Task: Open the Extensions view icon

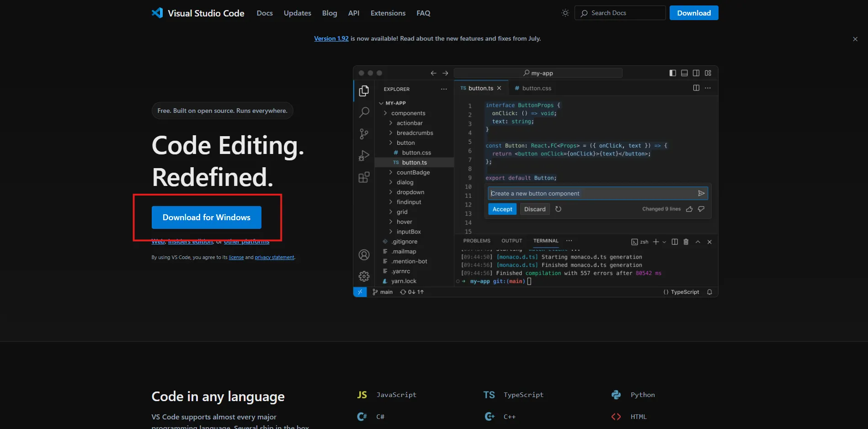Action: click(363, 177)
